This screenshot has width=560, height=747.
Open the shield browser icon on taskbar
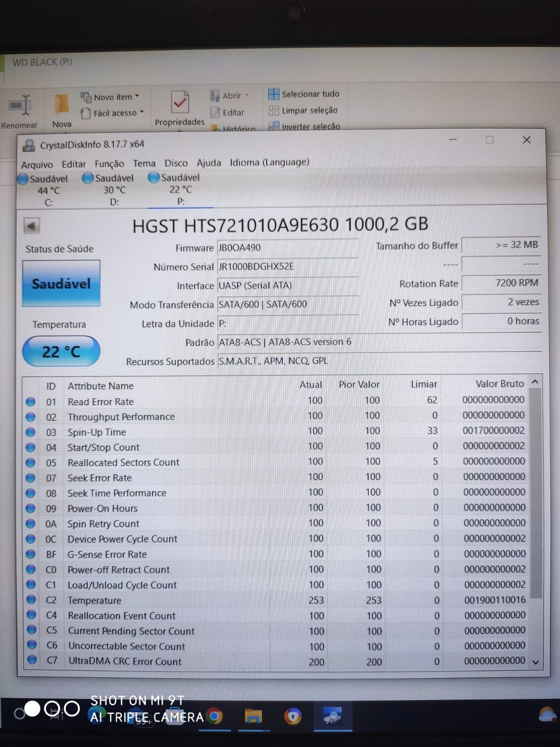[293, 716]
